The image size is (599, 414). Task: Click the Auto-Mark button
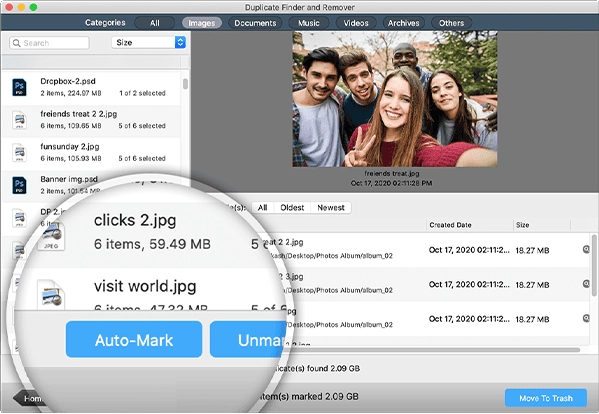(134, 340)
